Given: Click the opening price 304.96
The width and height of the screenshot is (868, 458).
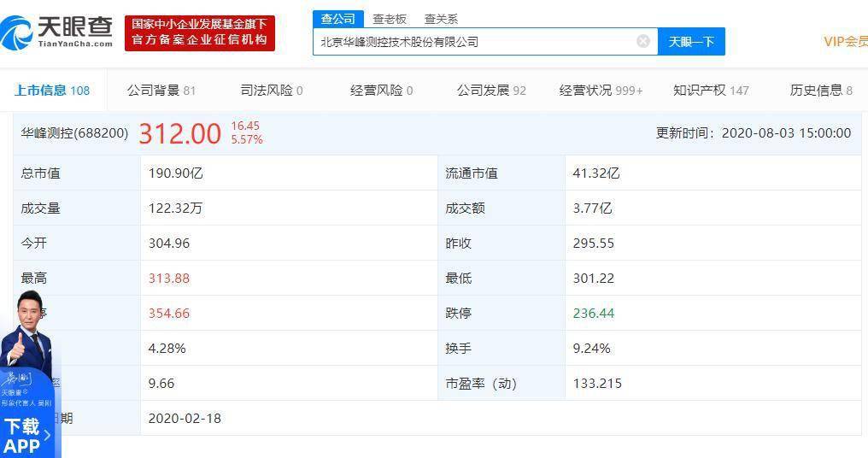Looking at the screenshot, I should [169, 244].
